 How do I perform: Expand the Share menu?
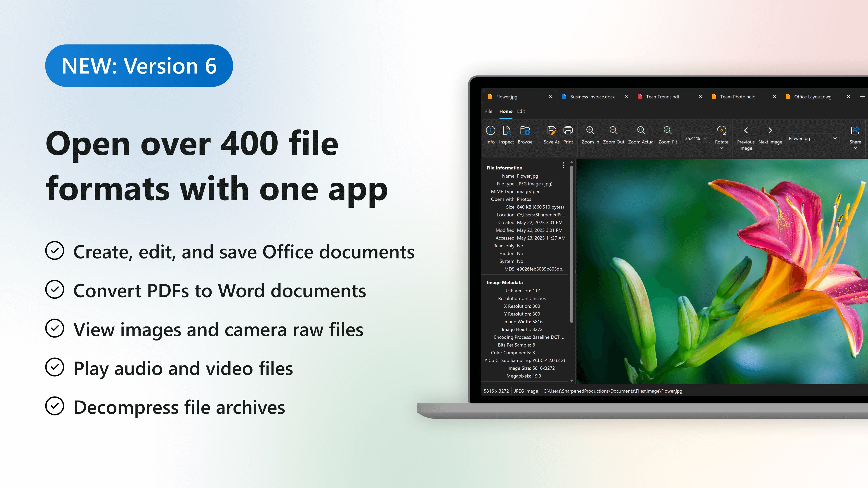[x=855, y=148]
